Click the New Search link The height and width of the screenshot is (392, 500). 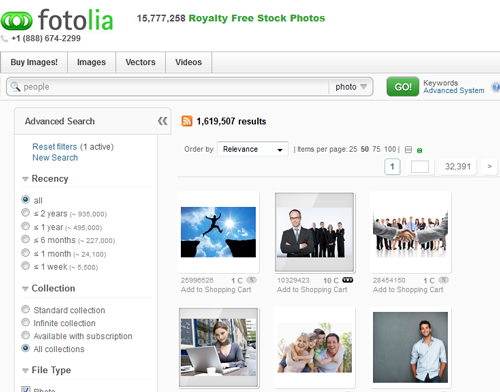55,158
